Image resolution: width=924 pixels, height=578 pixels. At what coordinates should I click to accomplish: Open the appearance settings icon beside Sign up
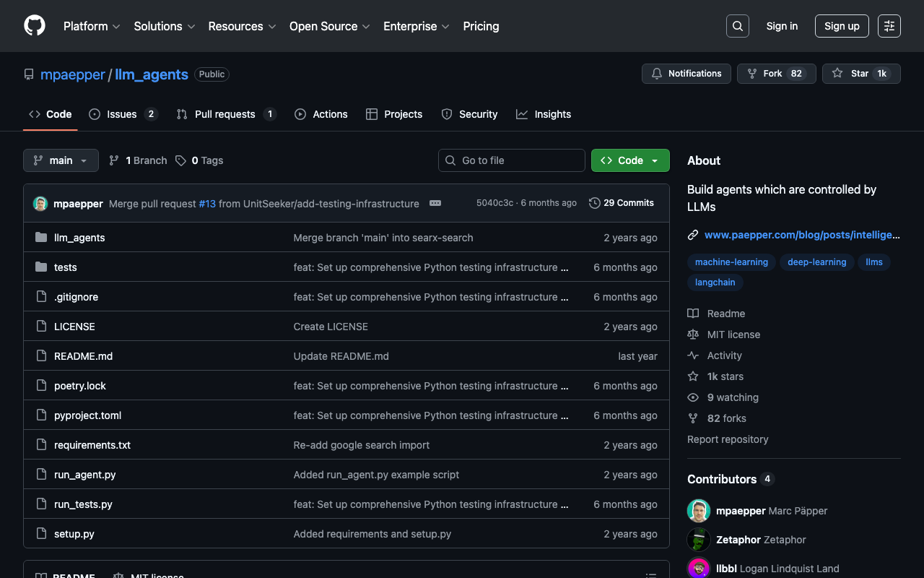pos(889,26)
